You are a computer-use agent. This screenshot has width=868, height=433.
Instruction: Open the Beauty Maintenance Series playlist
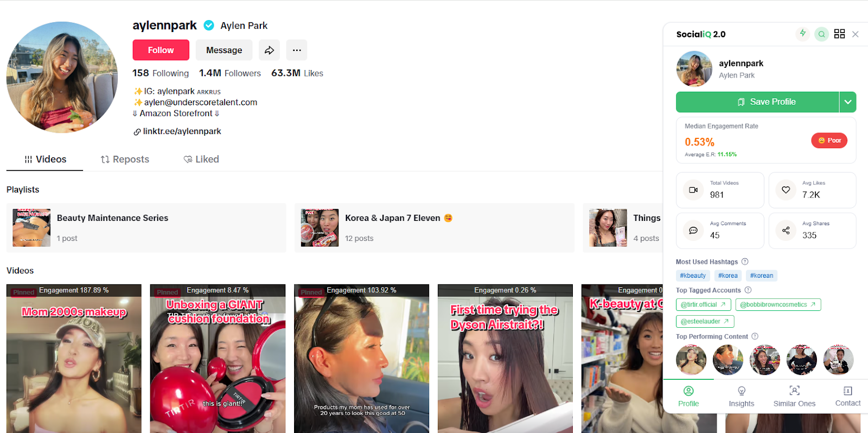click(146, 228)
